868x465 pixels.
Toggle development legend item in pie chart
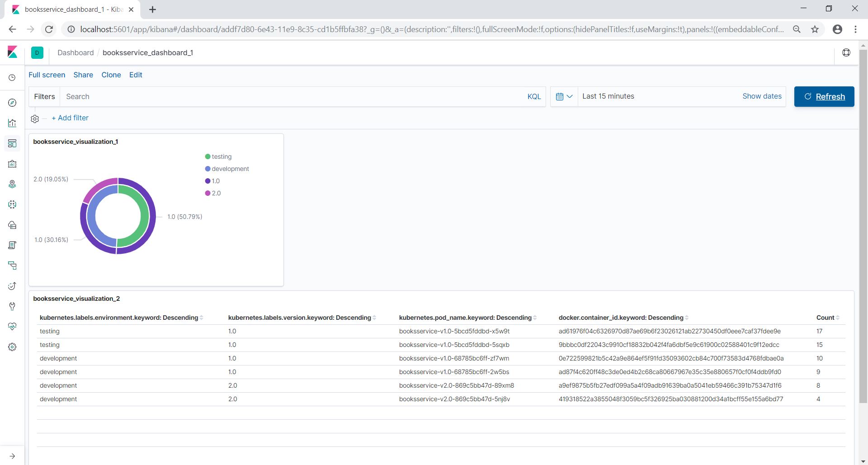[x=230, y=169]
